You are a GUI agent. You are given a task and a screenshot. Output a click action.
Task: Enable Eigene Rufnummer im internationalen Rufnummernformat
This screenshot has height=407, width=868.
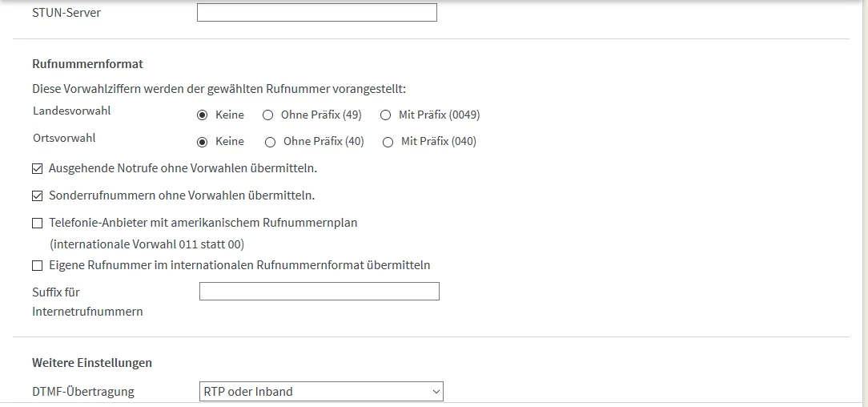point(38,265)
